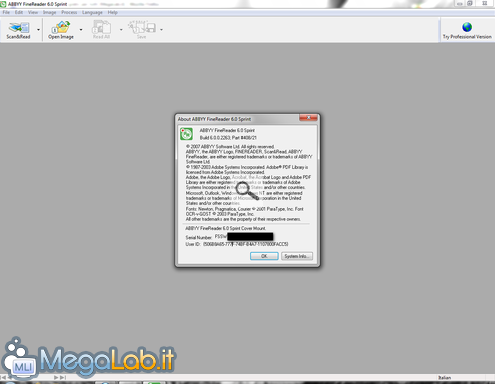This screenshot has height=384, width=495.
Task: Expand the Open Image dropdown arrow
Action: coord(81,30)
